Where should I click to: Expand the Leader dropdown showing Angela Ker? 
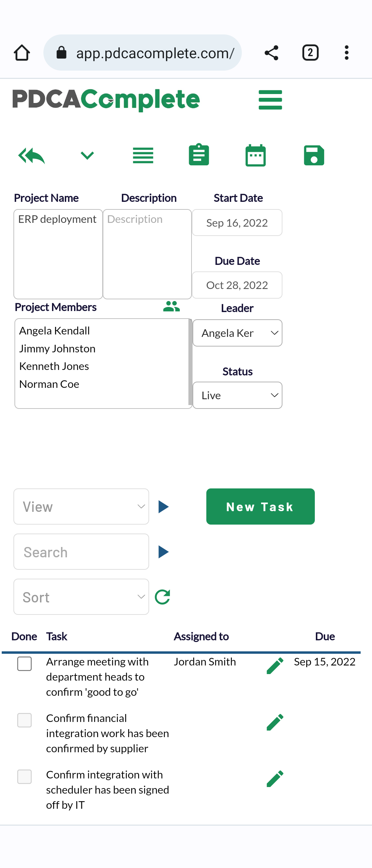(237, 333)
